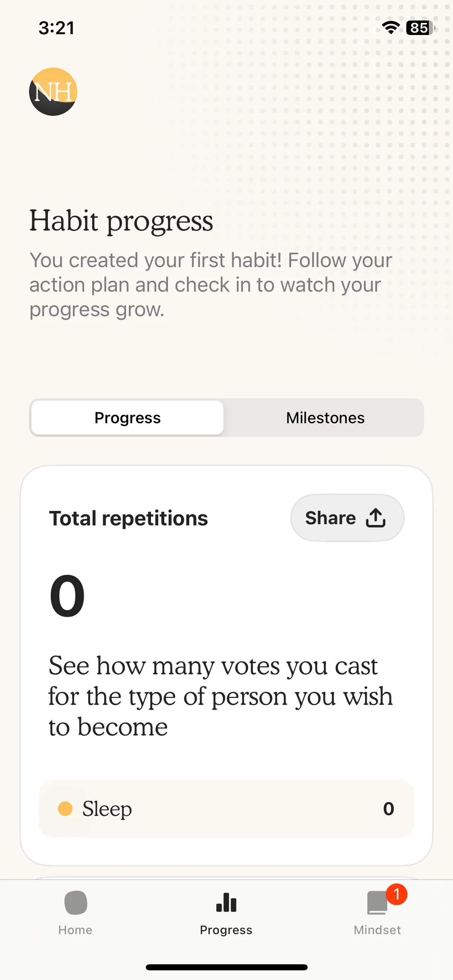
Task: Open the Mindset book icon
Action: [x=377, y=903]
